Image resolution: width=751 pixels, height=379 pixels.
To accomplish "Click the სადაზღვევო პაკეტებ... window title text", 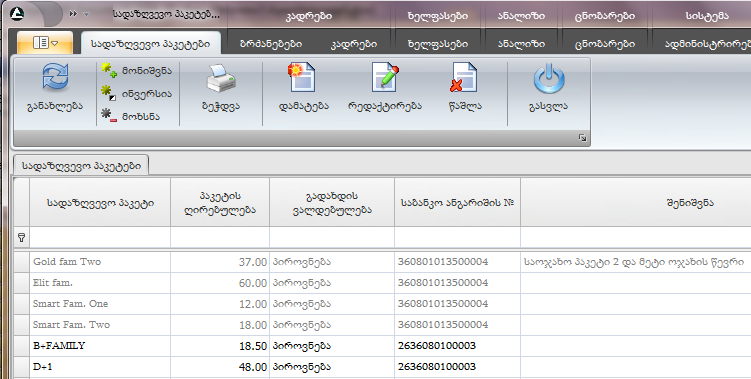I will pyautogui.click(x=166, y=14).
